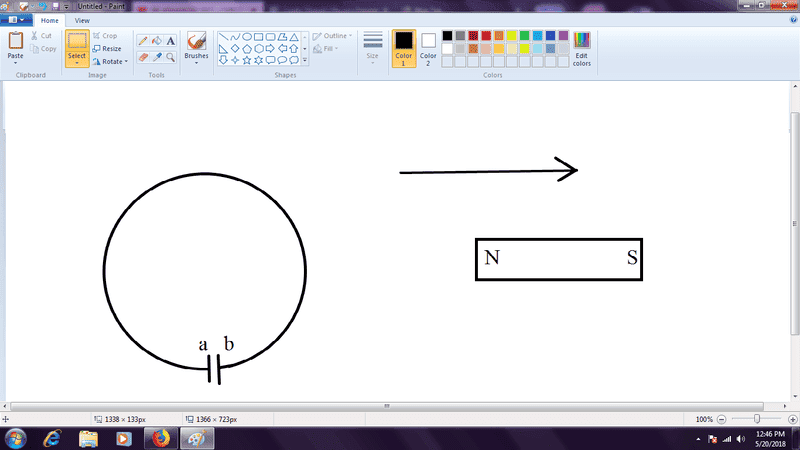Select Color 1 foreground swatch
Viewport: 800px width, 450px height.
pyautogui.click(x=403, y=46)
